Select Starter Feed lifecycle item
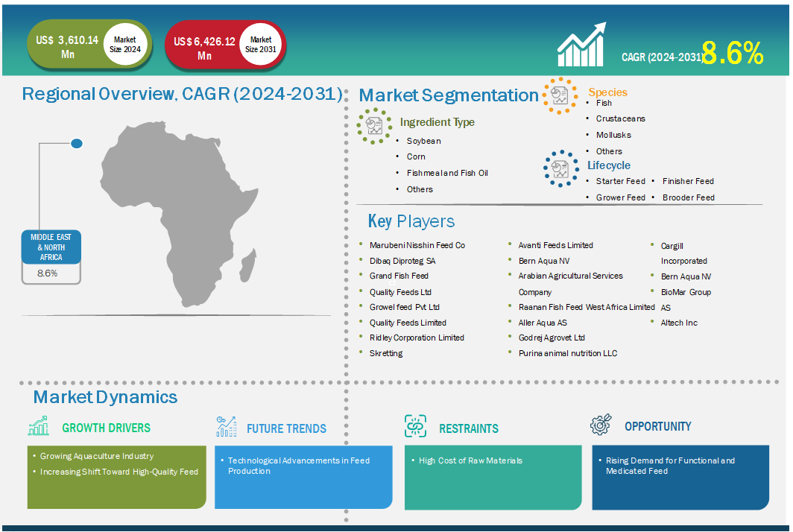This screenshot has height=532, width=793. pos(621,181)
